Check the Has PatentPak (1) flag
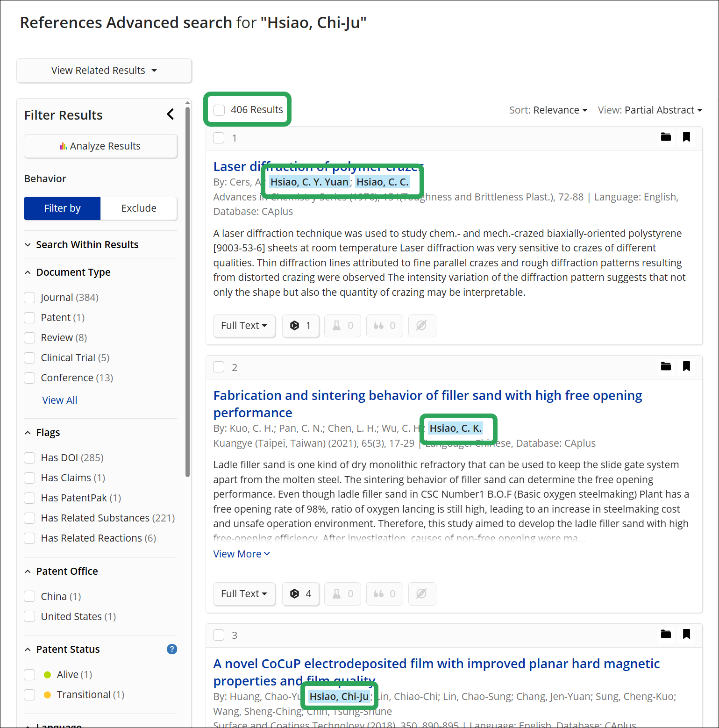Screen dimensions: 719x728 (x=29, y=498)
